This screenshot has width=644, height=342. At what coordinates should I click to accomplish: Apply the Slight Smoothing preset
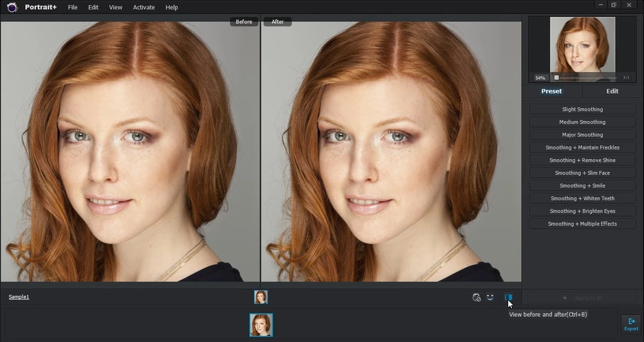(582, 109)
